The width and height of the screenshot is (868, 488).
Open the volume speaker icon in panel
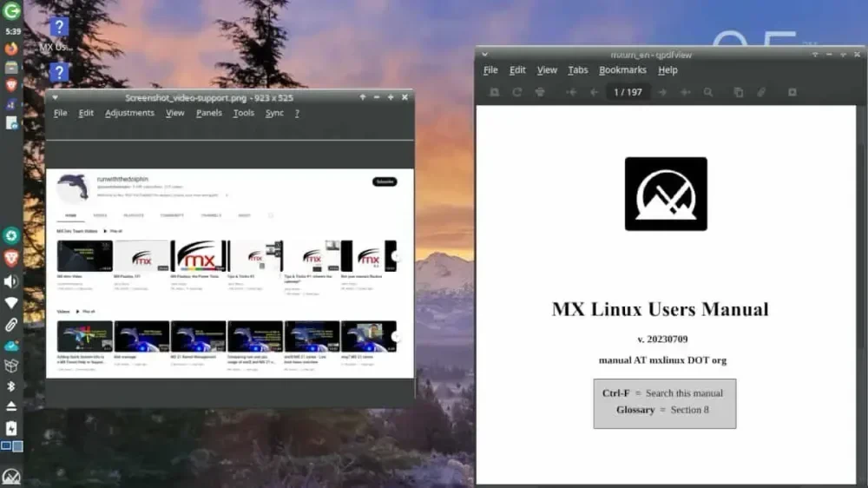pos(11,281)
